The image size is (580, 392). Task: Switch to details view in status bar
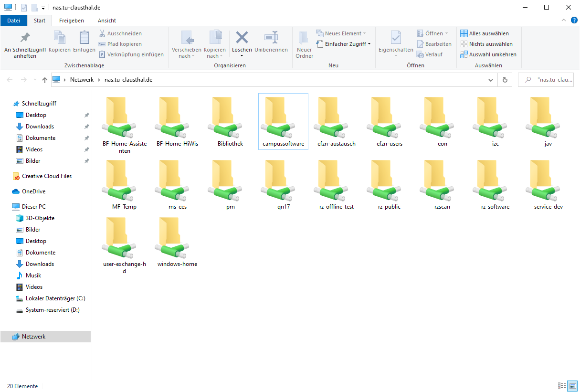coord(562,386)
